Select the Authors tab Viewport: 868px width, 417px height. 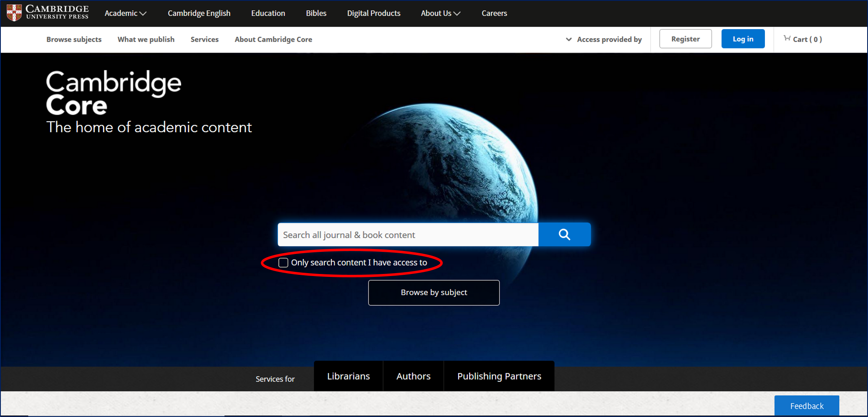click(x=413, y=376)
